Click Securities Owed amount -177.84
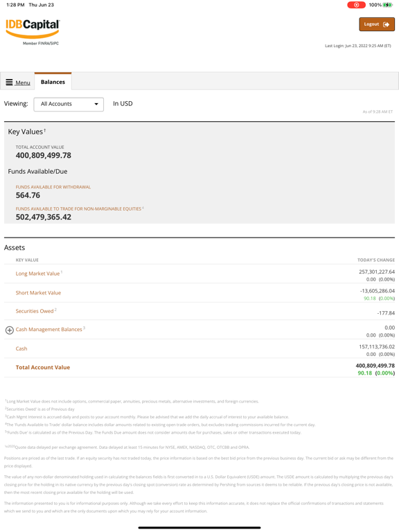Image resolution: width=399 pixels, height=532 pixels. click(x=386, y=313)
